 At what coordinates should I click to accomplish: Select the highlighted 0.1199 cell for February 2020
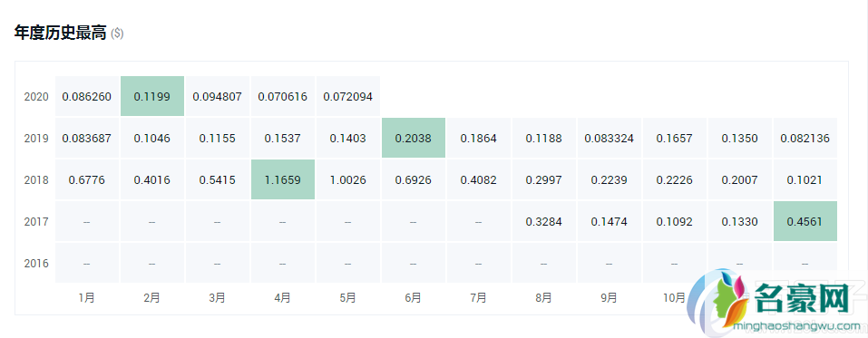(151, 96)
